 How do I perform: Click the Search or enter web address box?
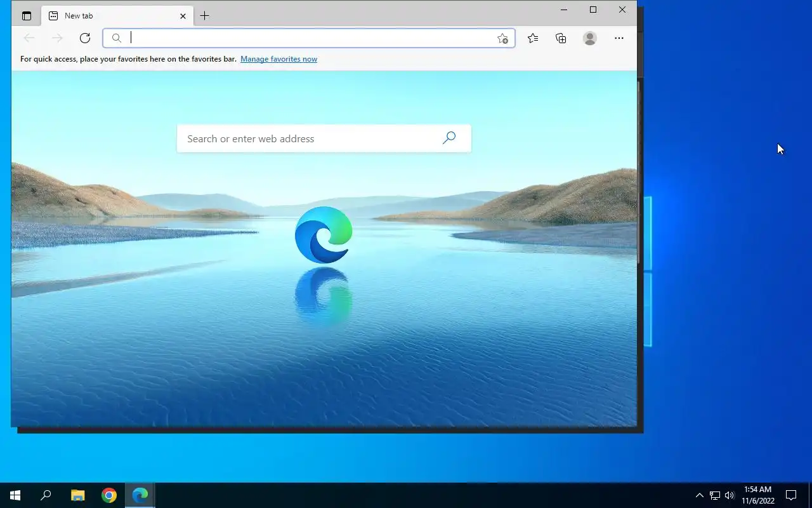(x=324, y=138)
